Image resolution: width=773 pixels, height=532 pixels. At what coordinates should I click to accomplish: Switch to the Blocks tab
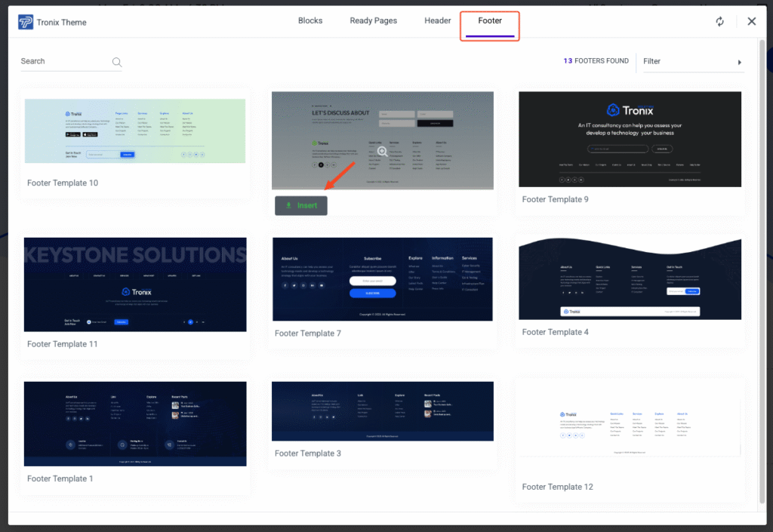(x=311, y=21)
